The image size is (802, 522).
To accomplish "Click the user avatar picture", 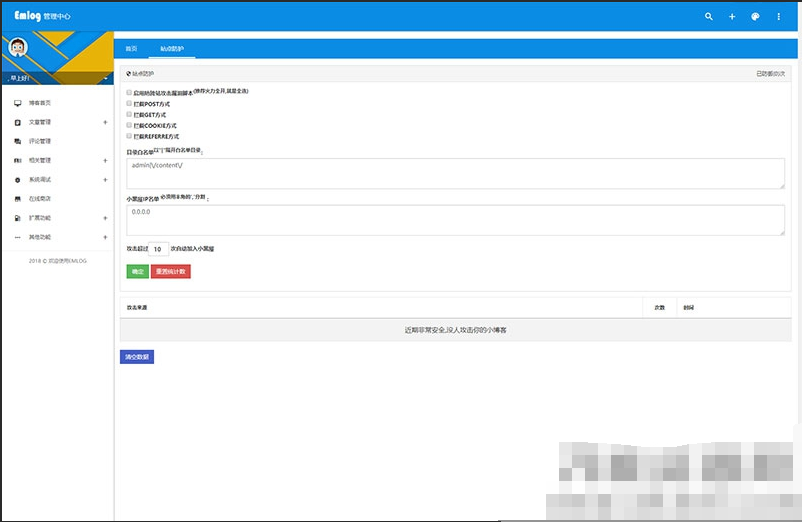I will point(18,47).
